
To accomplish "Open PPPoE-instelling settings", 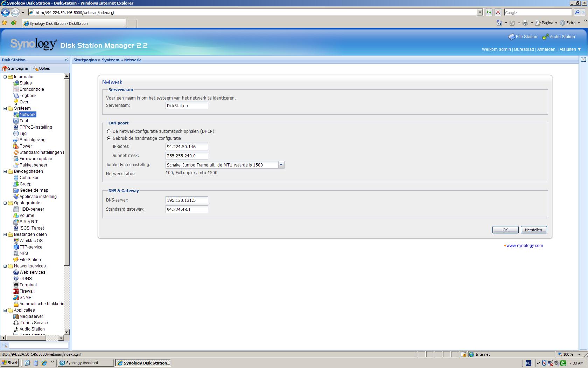I will (x=36, y=127).
